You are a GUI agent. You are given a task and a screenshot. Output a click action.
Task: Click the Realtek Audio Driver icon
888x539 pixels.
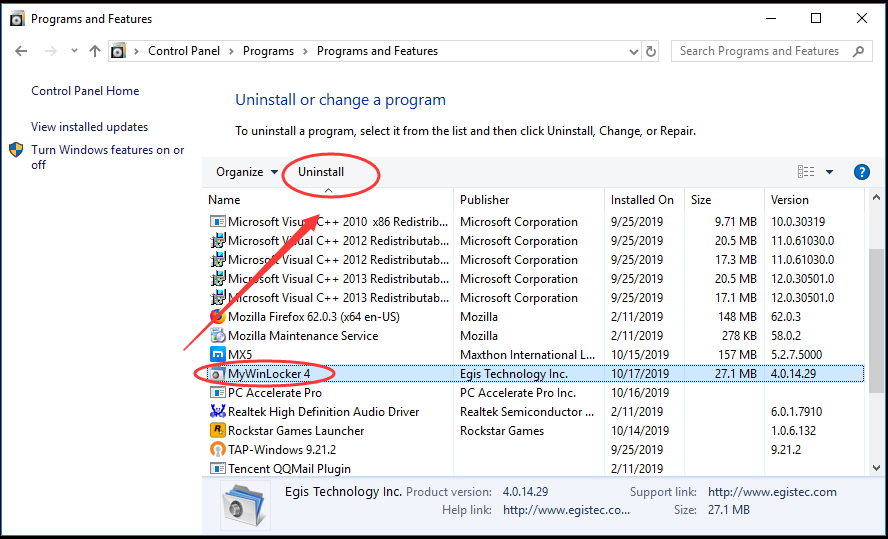pyautogui.click(x=217, y=412)
